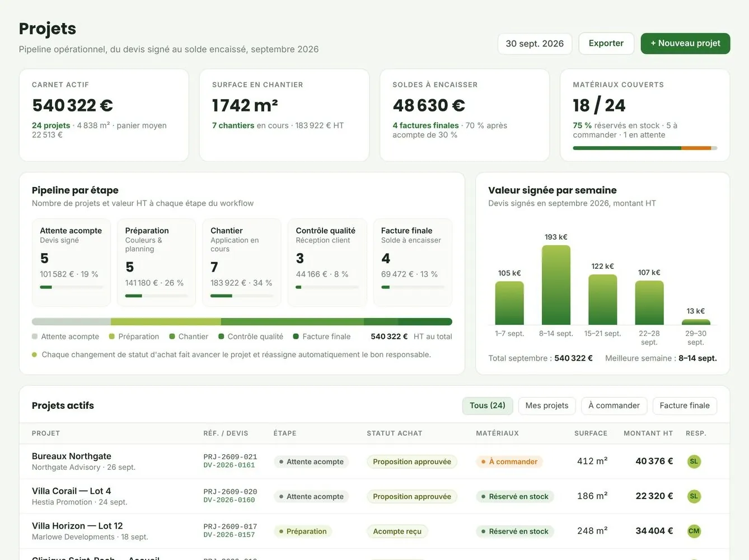The image size is (749, 560).
Task: Select the 1–7 sept. chart bar
Action: click(509, 303)
